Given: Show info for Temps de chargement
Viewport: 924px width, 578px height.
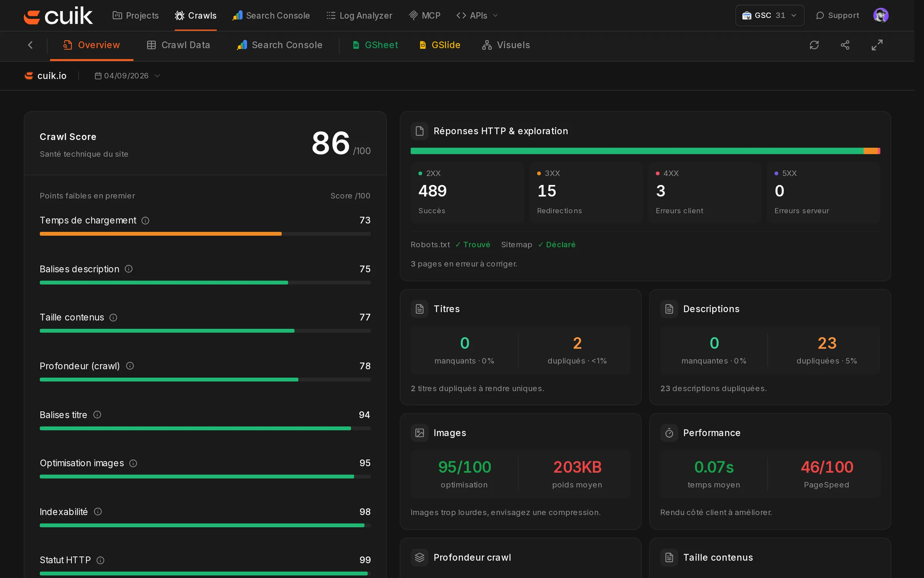Looking at the screenshot, I should 145,220.
